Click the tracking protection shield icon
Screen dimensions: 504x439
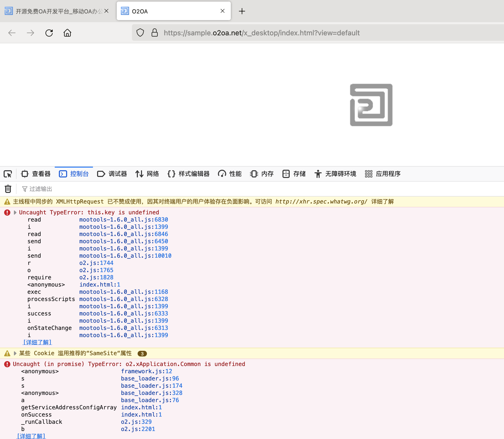tap(140, 33)
